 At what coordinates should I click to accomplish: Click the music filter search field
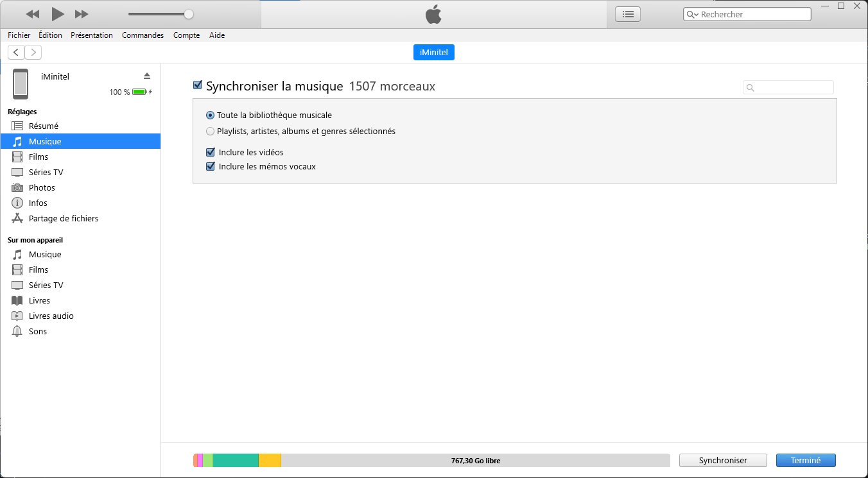(x=788, y=87)
